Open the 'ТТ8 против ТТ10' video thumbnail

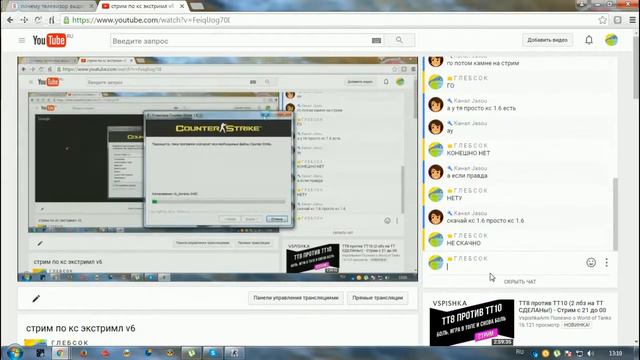pyautogui.click(x=472, y=322)
